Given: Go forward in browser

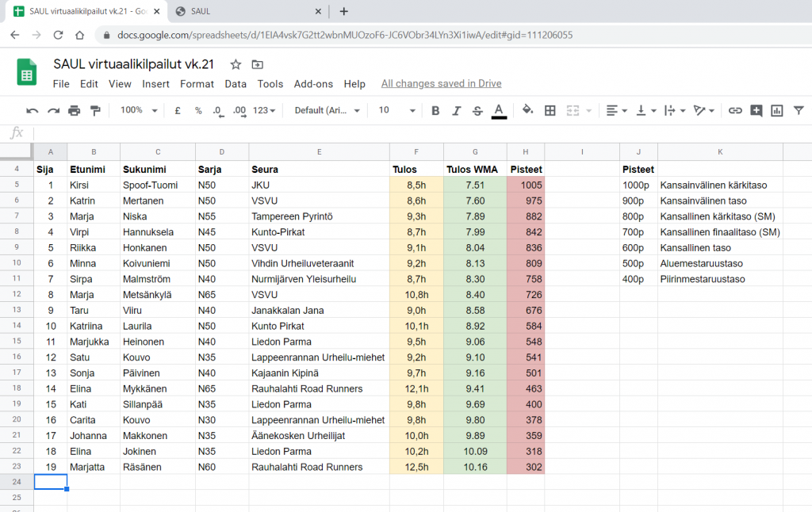Looking at the screenshot, I should click(36, 35).
